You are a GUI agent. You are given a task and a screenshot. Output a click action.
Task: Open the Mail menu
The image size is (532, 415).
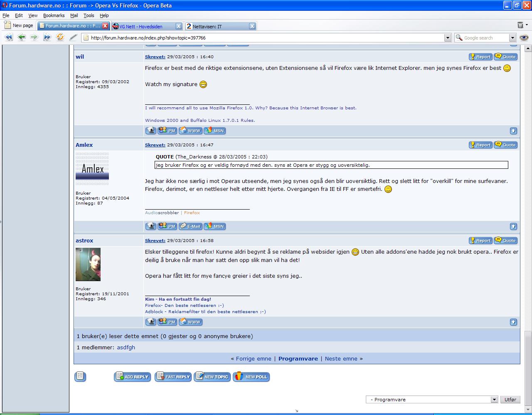click(x=74, y=15)
